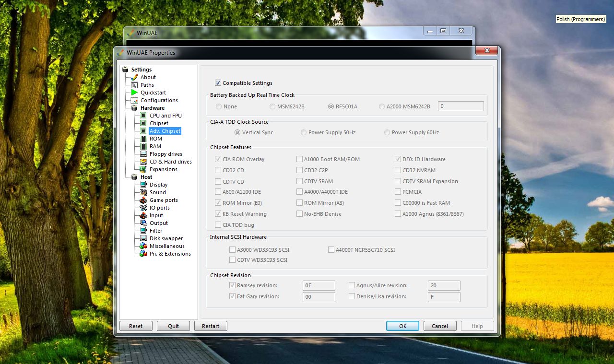The height and width of the screenshot is (364, 614).
Task: Toggle the A1000 Boot RAM/ROM checkbox
Action: [300, 159]
